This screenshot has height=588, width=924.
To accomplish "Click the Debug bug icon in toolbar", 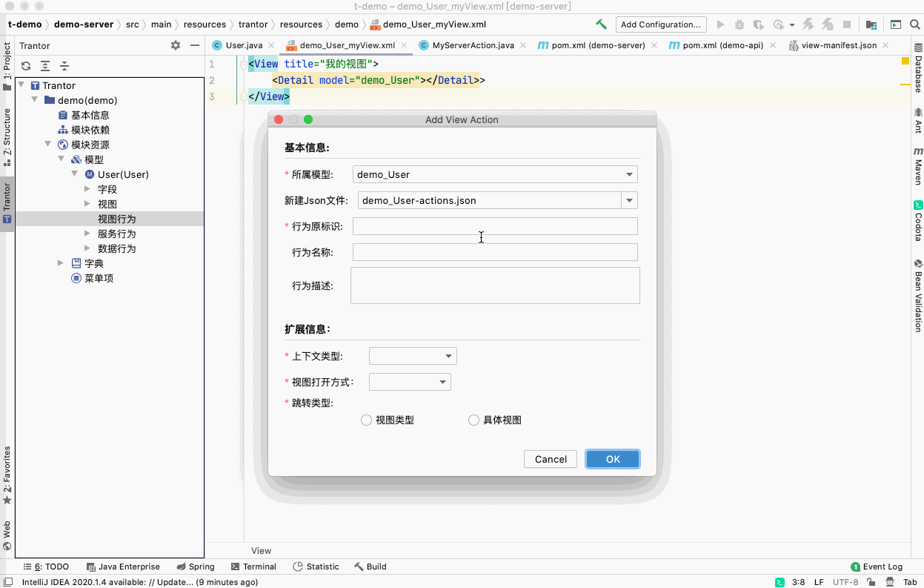I will (x=739, y=24).
